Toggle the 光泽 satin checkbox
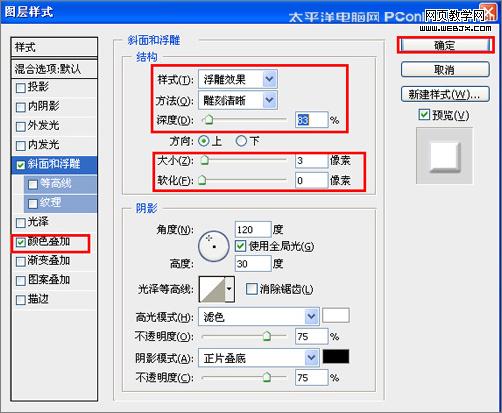 20,222
